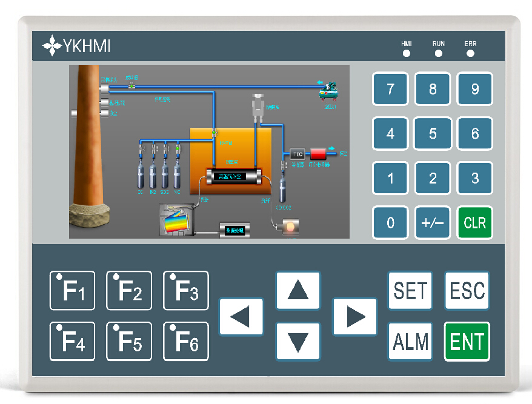Click number key 3

474,178
